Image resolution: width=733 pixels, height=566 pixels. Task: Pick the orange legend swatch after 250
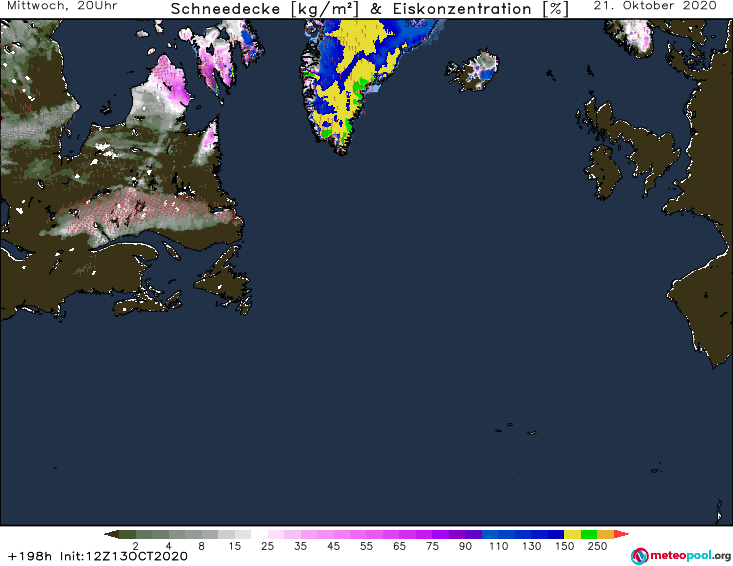point(605,534)
